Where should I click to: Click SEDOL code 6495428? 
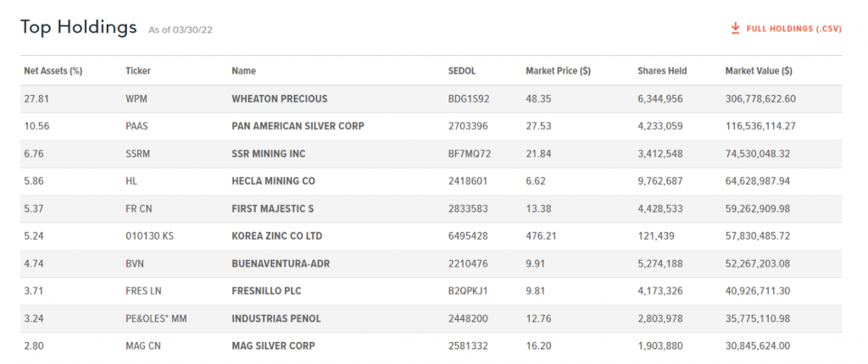tap(468, 236)
